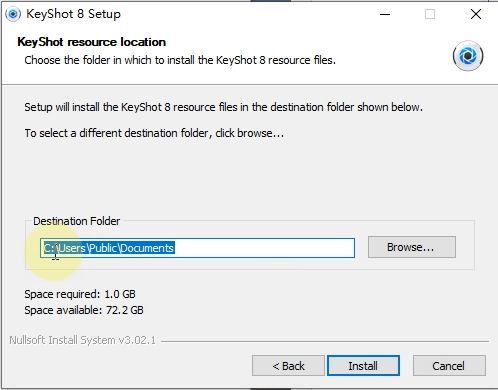Click the round KeyShot logo in header

(x=468, y=56)
